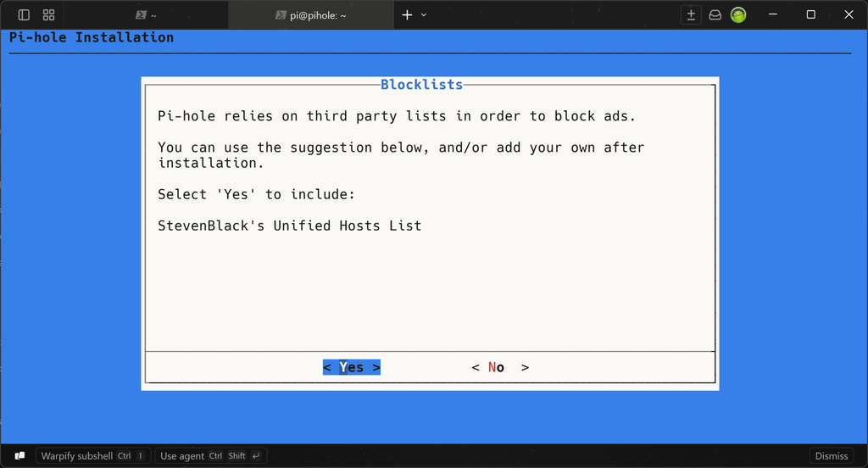This screenshot has height=468, width=868.
Task: Click the icon left of Warpify subshell
Action: [19, 456]
